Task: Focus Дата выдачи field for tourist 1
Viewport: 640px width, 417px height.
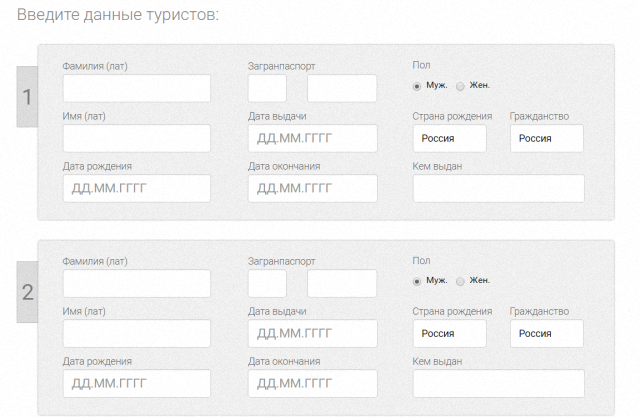Action: coord(312,138)
